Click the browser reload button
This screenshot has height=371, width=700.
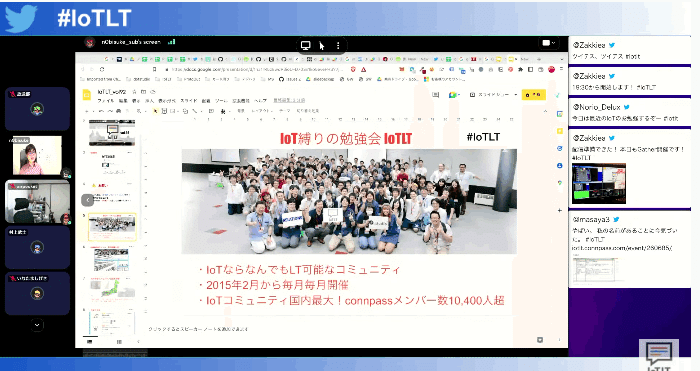click(102, 70)
